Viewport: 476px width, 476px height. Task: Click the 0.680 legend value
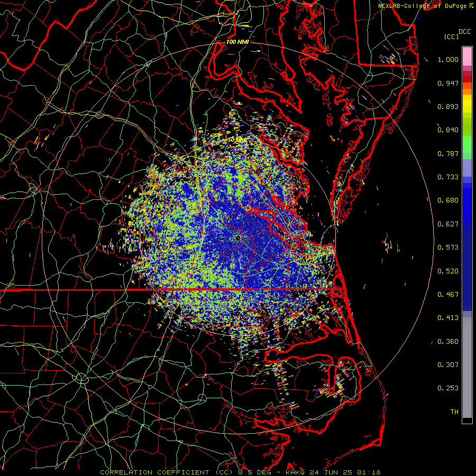coord(448,200)
